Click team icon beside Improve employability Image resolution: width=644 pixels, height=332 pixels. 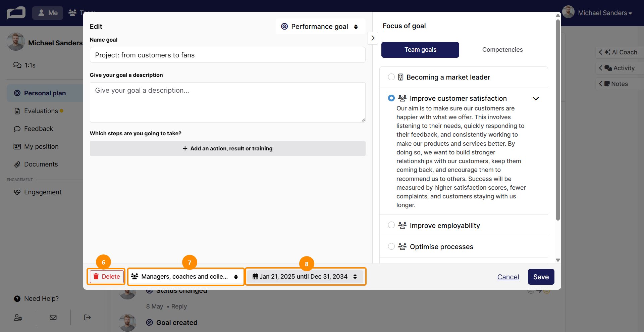[x=402, y=225]
